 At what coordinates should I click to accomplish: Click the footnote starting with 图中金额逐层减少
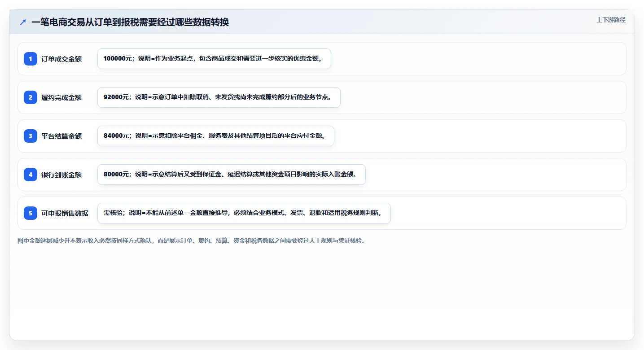pos(193,241)
